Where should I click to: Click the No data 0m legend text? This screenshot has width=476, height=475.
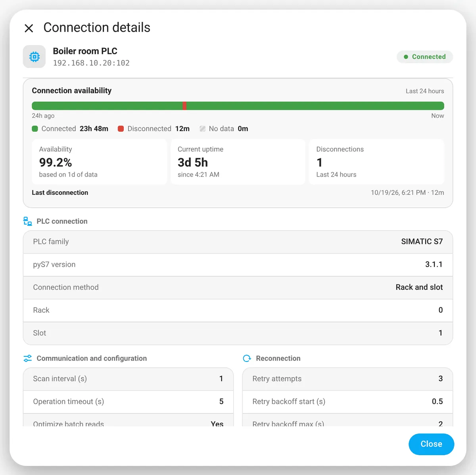228,129
